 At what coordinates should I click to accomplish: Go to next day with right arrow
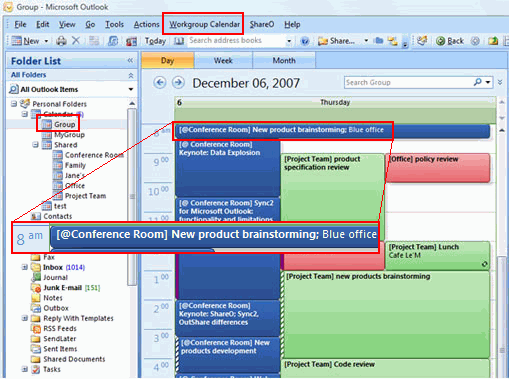(178, 82)
